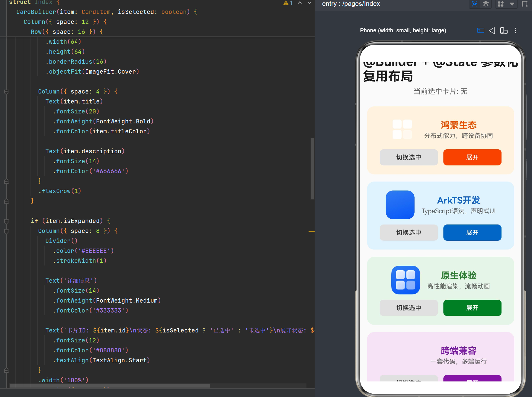Click the fold-end marker after .fontColor('#666666')

point(6,181)
